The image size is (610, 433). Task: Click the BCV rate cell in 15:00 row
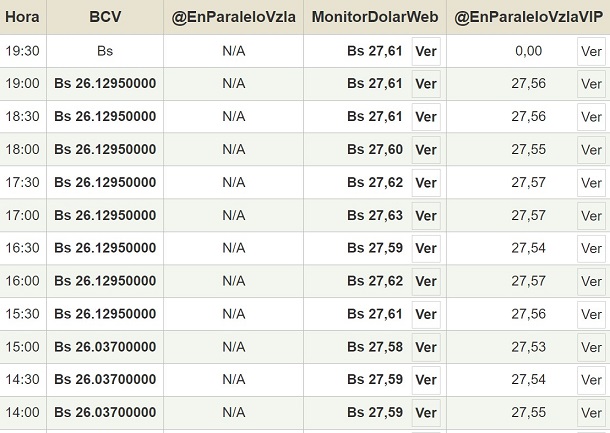coord(105,348)
